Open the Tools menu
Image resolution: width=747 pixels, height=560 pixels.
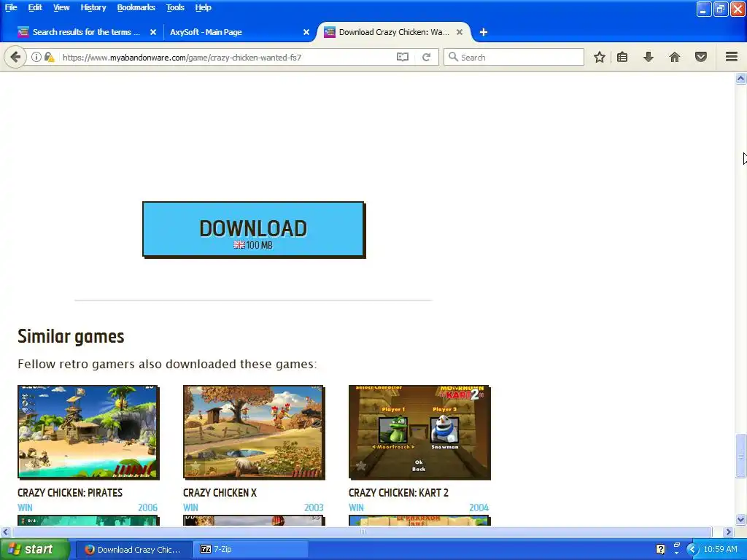pos(175,7)
